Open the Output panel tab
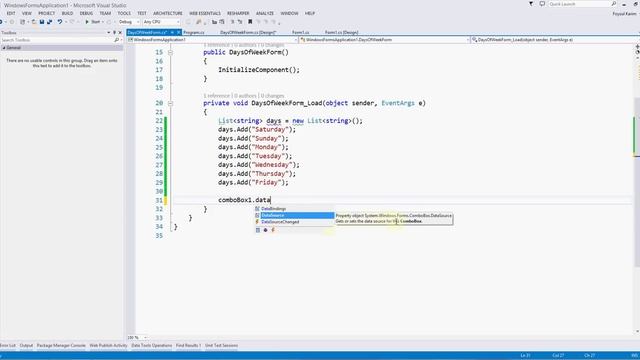 tap(26, 346)
